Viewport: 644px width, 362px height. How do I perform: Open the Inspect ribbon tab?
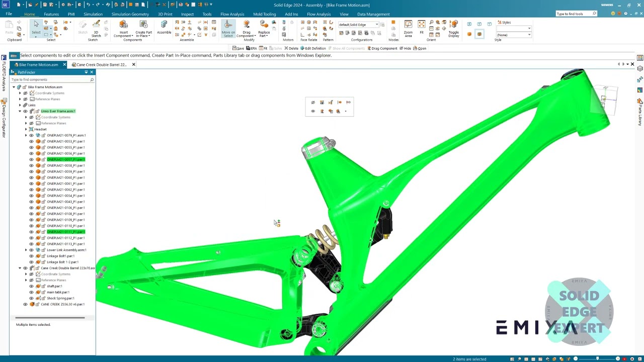tap(187, 14)
